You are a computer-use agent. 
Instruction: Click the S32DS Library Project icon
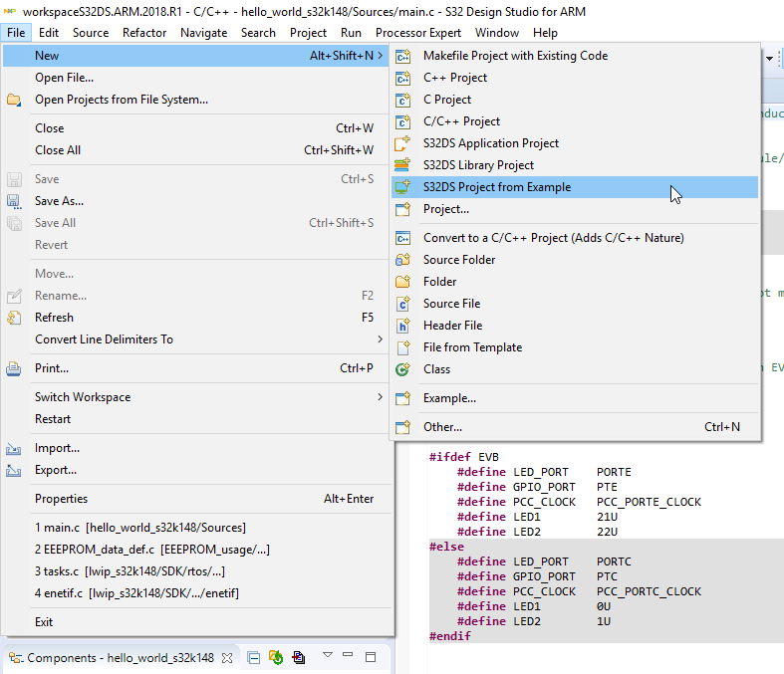pos(403,165)
